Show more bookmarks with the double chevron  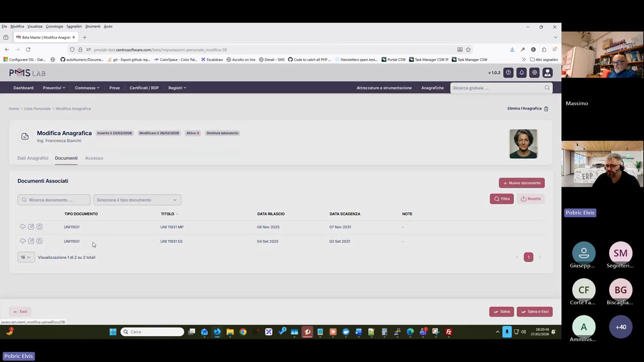coord(523,59)
